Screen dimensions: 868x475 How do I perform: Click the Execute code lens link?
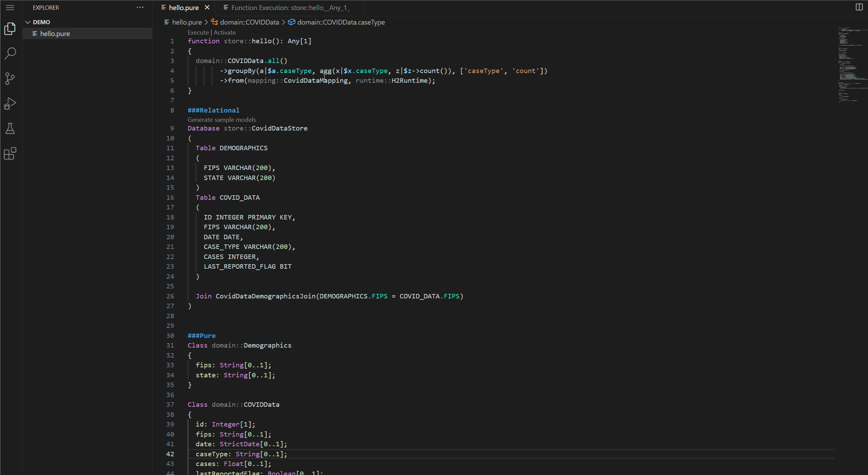point(198,33)
